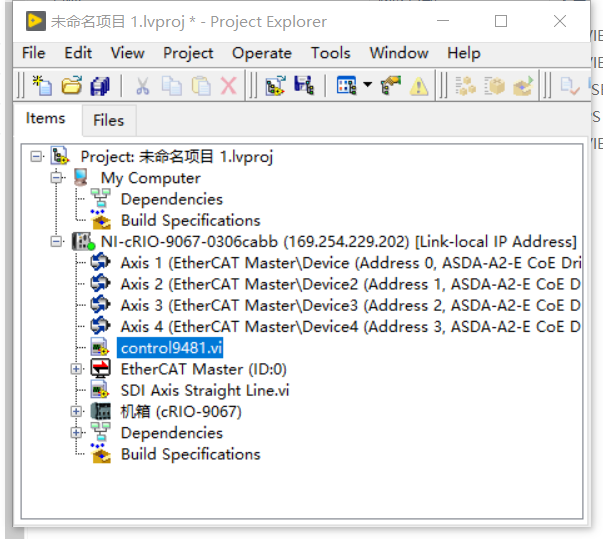Click the EtherCAT Master network icon
Screen dimensions: 603x539
coord(100,368)
